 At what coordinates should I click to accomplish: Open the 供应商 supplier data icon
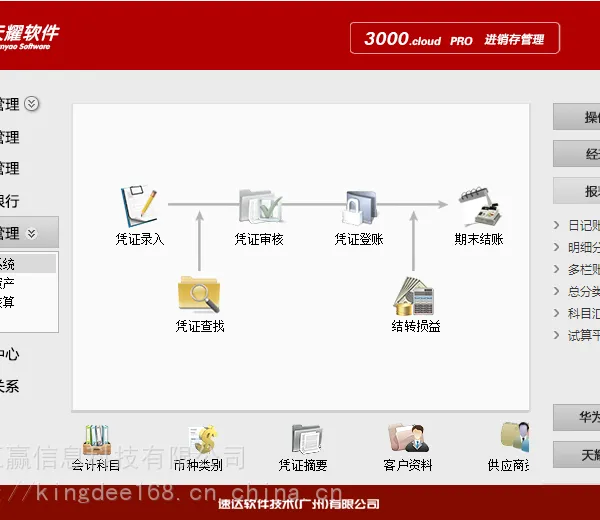pyautogui.click(x=515, y=437)
